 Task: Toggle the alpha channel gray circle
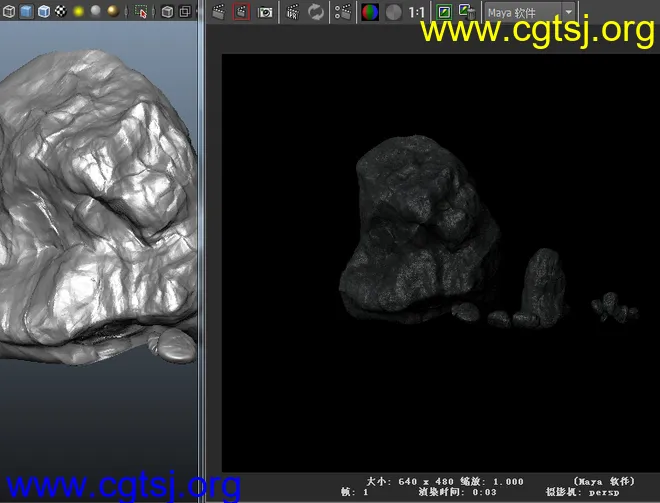pyautogui.click(x=393, y=12)
